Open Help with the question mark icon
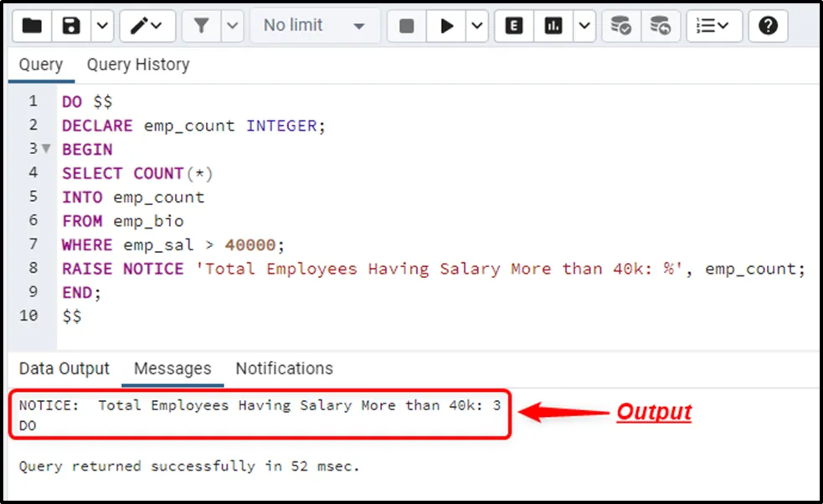The height and width of the screenshot is (504, 823). (768, 26)
